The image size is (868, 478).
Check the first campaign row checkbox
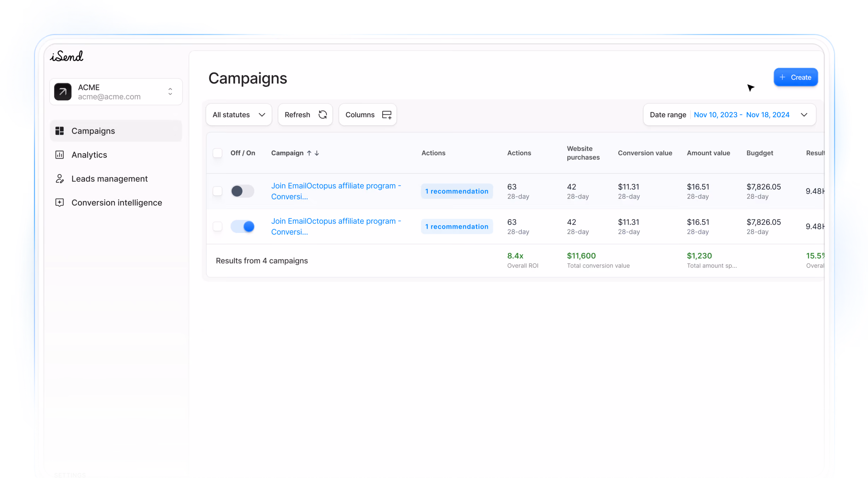(218, 191)
